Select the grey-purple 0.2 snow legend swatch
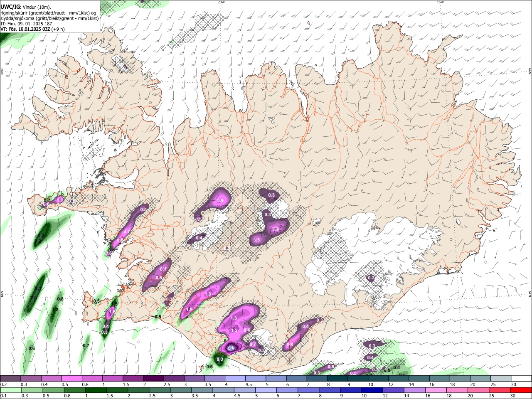Screen dimensions: 532x399 pos(10,378)
